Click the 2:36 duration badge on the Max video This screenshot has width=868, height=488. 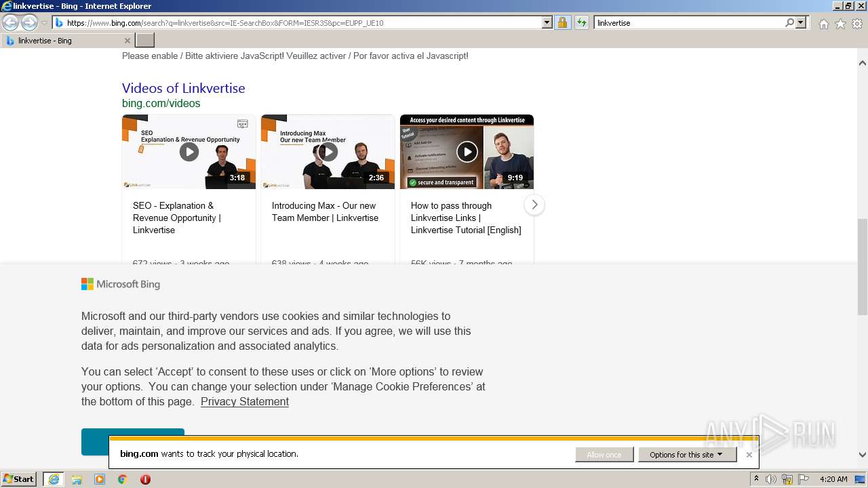tap(376, 178)
